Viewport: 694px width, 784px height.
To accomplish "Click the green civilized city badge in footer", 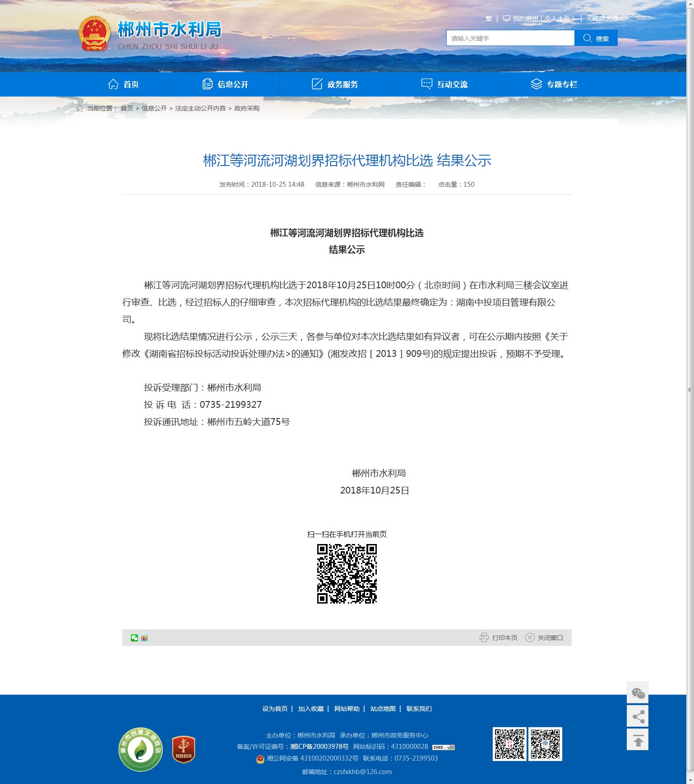I will [x=141, y=749].
